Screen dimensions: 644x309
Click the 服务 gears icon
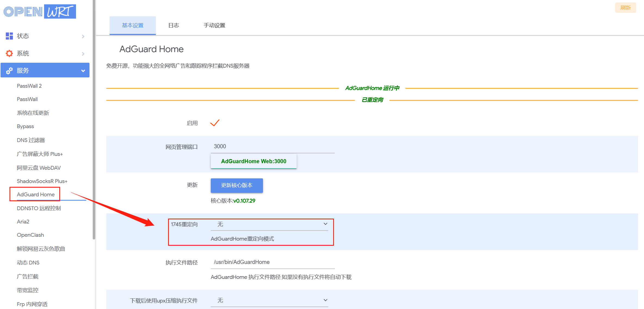[9, 71]
